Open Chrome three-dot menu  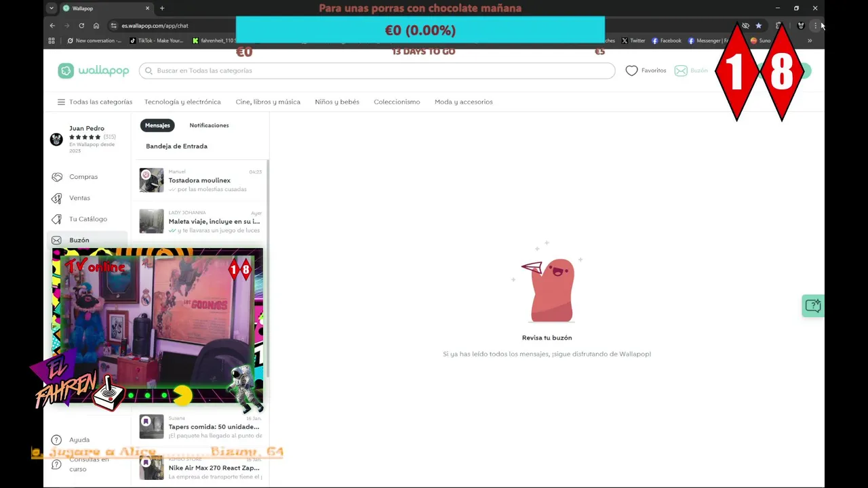(x=815, y=26)
